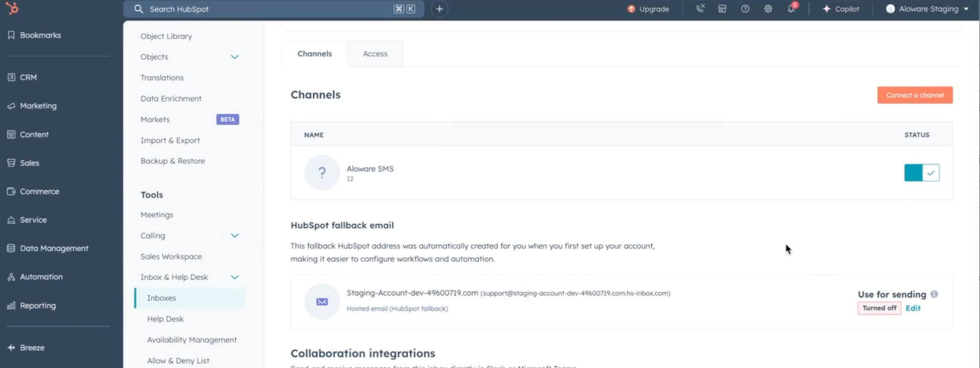Open Reporting in the left navigation
Image resolution: width=980 pixels, height=368 pixels.
point(31,305)
